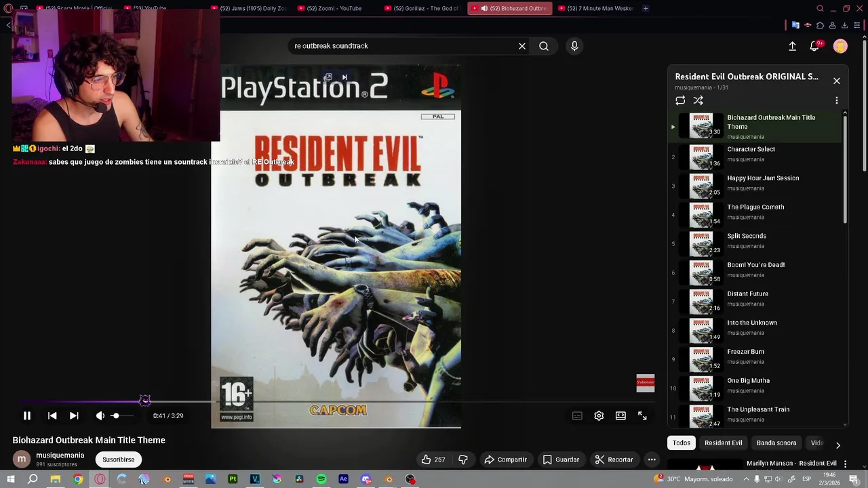Viewport: 868px width, 488px height.
Task: Play Character Select from the playlist
Action: (755, 157)
